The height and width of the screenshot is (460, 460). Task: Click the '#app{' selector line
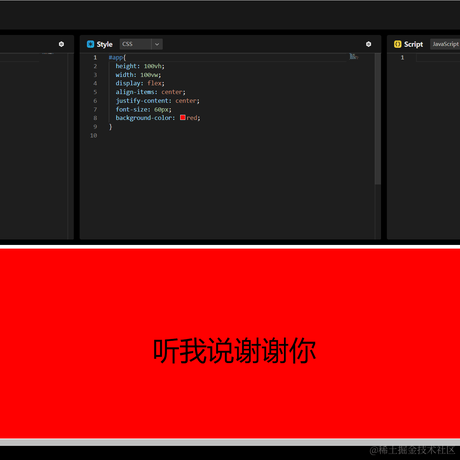point(117,57)
